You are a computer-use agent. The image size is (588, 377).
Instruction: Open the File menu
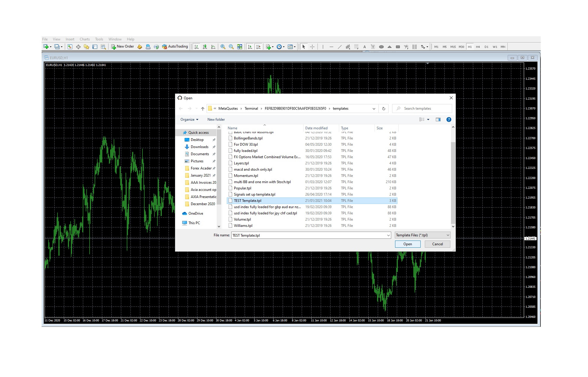45,39
